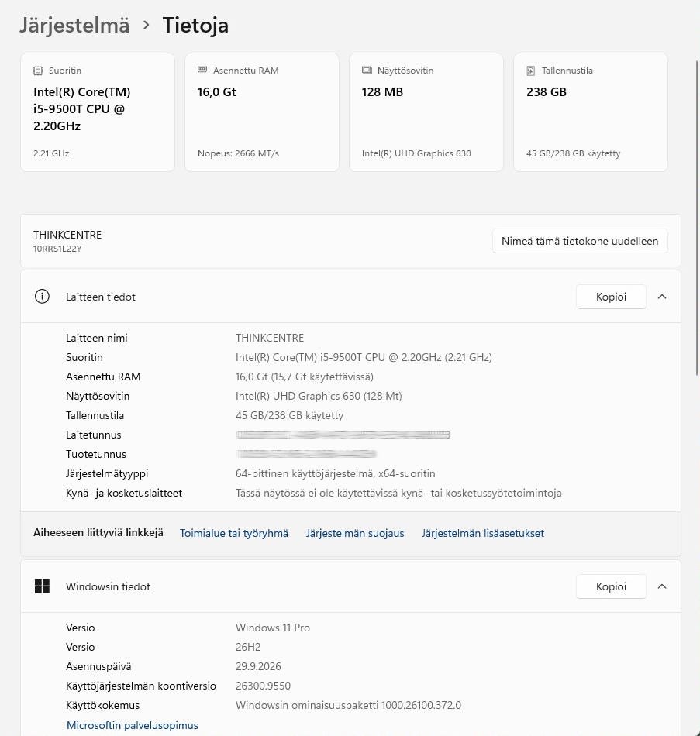Copy Windows info with Kopioi in Windowsin tiedot
This screenshot has height=736, width=700.
coord(611,586)
